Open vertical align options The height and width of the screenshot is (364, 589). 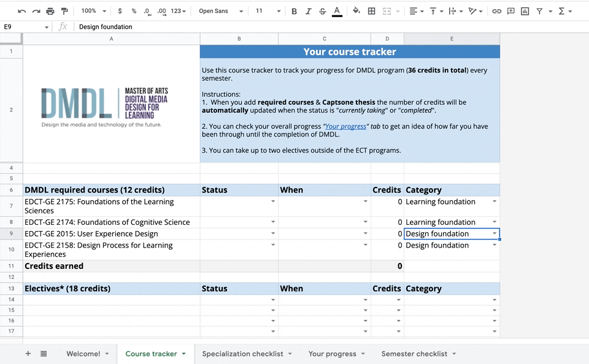pos(436,11)
